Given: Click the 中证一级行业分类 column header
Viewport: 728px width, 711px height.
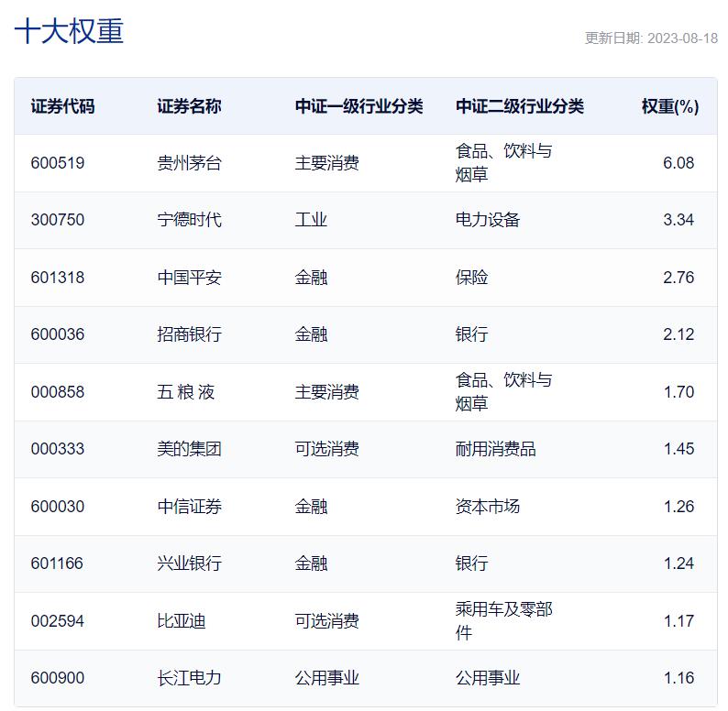Looking at the screenshot, I should coord(358,106).
